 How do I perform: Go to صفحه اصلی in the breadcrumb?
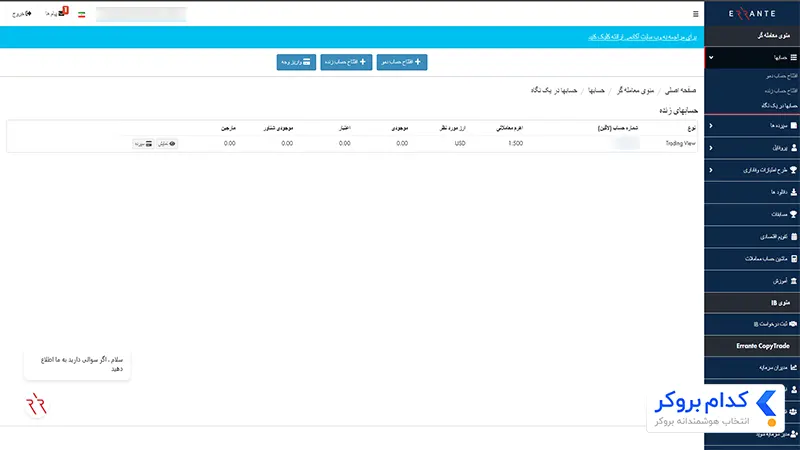[x=681, y=90]
